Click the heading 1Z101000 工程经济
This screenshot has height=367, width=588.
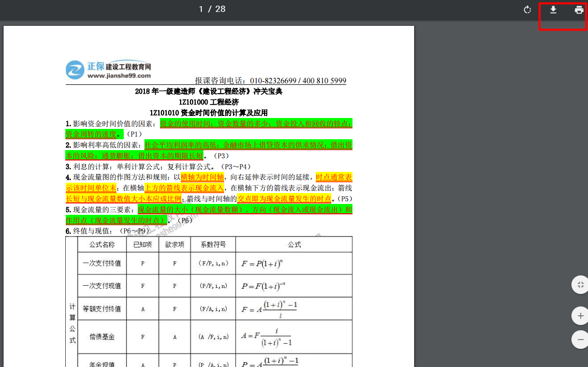[x=208, y=102]
